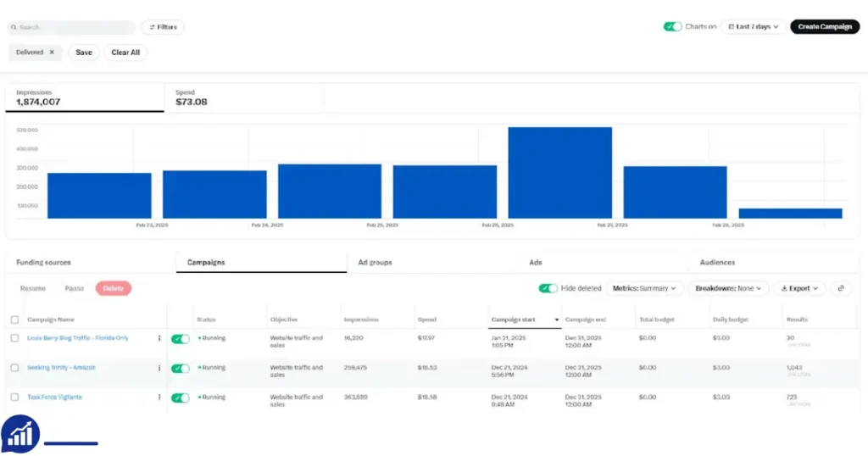This screenshot has width=868, height=456.
Task: Click the red Delete button
Action: click(113, 288)
